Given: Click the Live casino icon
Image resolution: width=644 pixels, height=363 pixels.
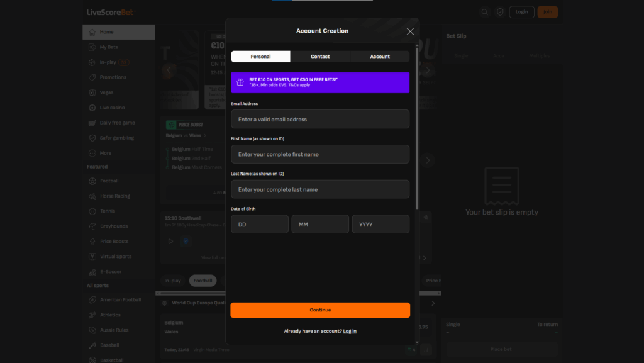Looking at the screenshot, I should [x=92, y=108].
